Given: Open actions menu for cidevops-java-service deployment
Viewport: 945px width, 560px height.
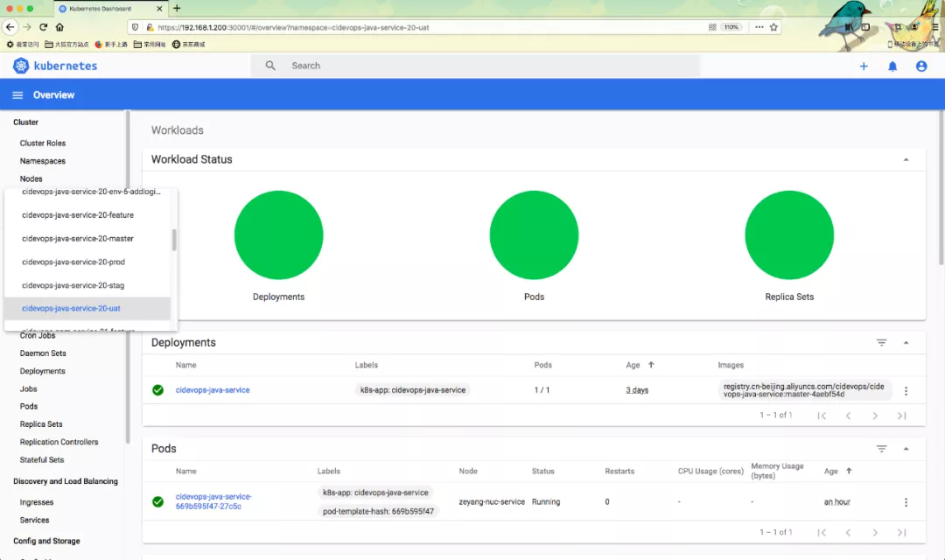Looking at the screenshot, I should tap(906, 391).
